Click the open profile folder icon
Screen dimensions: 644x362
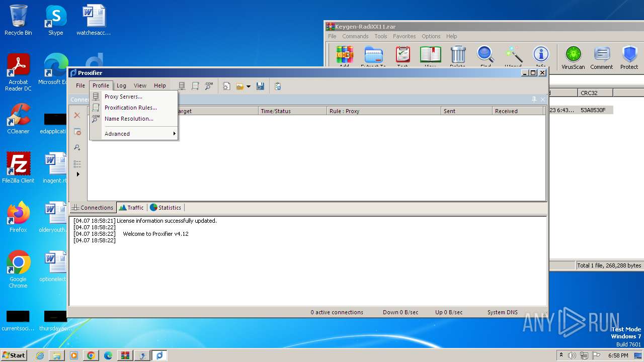(x=239, y=86)
